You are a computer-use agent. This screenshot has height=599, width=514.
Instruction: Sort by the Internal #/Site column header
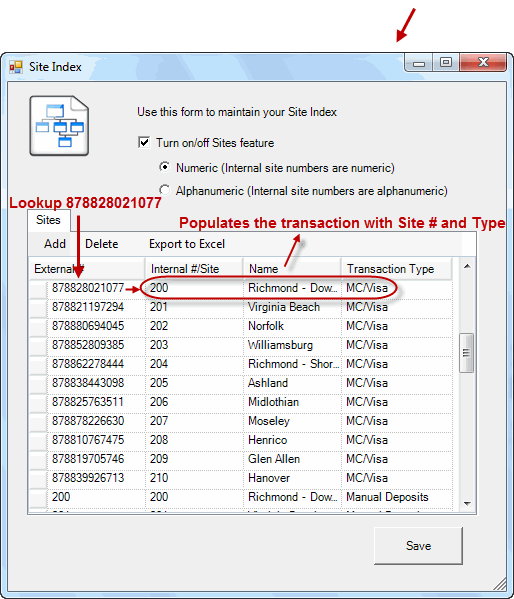click(x=194, y=269)
